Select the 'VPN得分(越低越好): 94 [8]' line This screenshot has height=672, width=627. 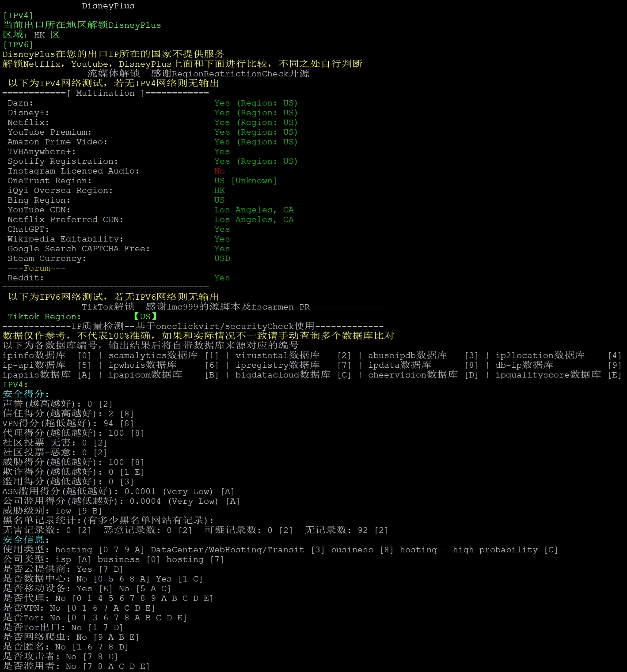coord(68,423)
